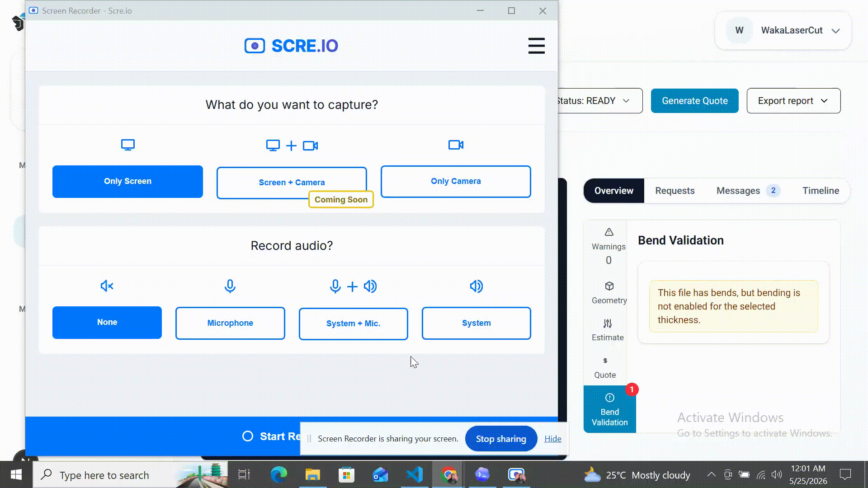Open the Geometry side panel item
The height and width of the screenshot is (488, 868).
609,293
